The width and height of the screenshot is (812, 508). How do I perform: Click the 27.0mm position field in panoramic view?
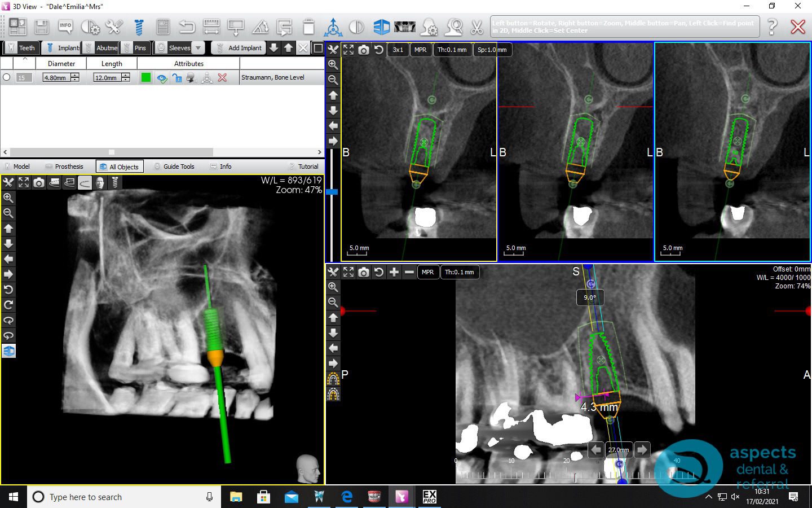tap(619, 450)
